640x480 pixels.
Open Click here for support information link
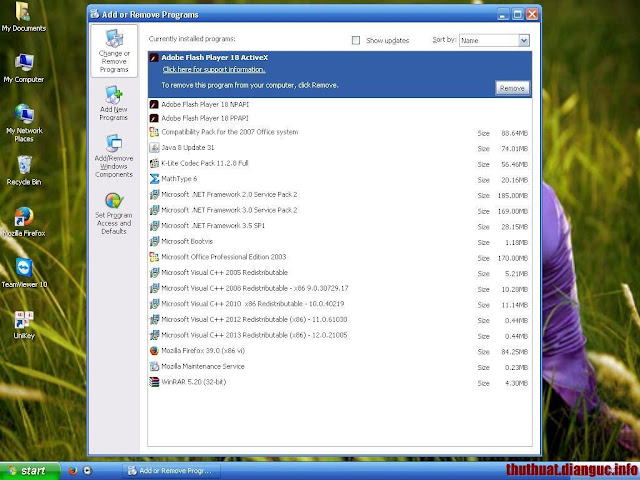point(214,70)
